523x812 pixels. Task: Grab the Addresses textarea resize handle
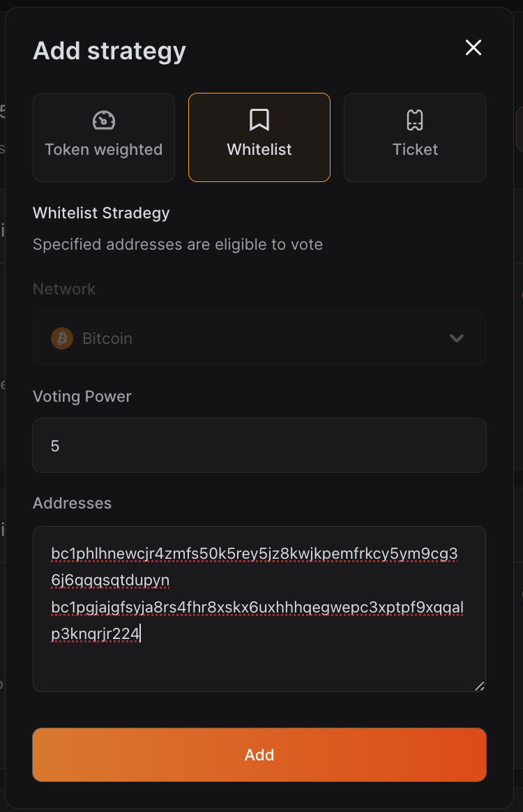point(479,686)
